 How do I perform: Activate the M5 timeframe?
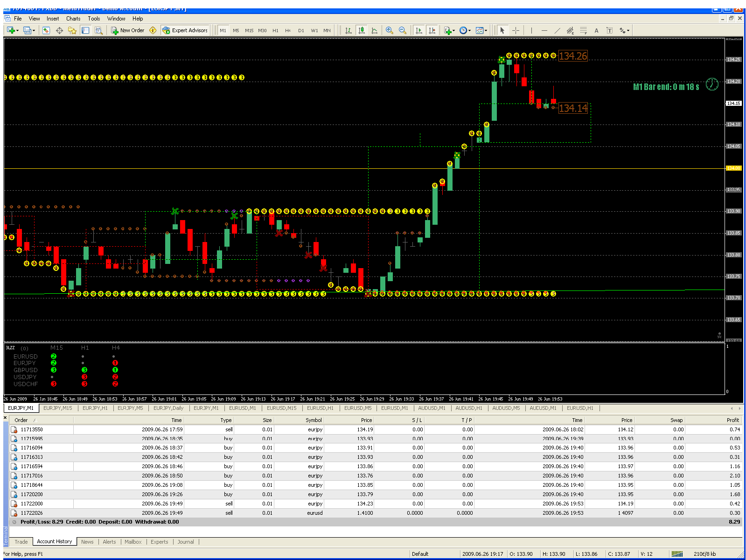[236, 30]
